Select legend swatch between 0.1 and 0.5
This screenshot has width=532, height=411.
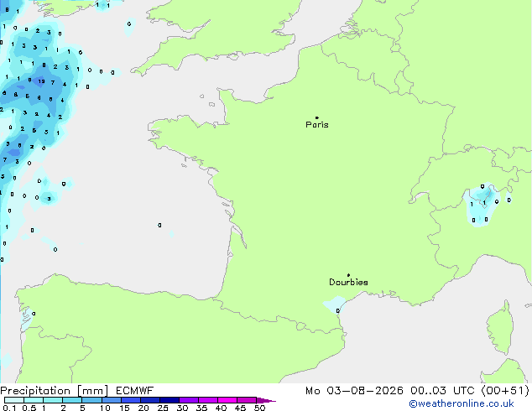click(x=14, y=400)
